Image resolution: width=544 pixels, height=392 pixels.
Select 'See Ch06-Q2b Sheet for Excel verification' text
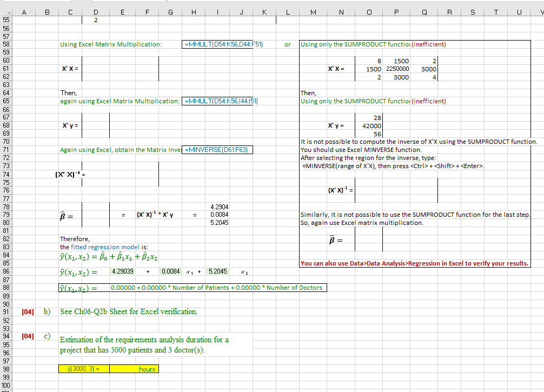coord(129,311)
